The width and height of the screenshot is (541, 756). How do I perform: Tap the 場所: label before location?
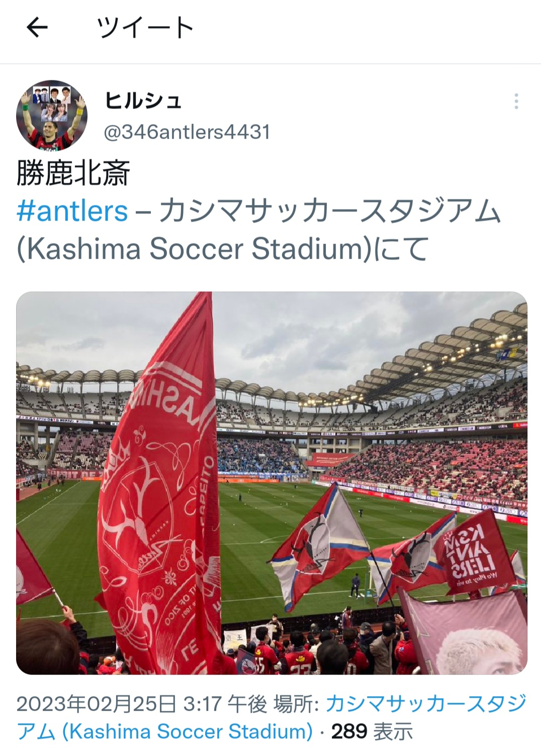(x=297, y=704)
